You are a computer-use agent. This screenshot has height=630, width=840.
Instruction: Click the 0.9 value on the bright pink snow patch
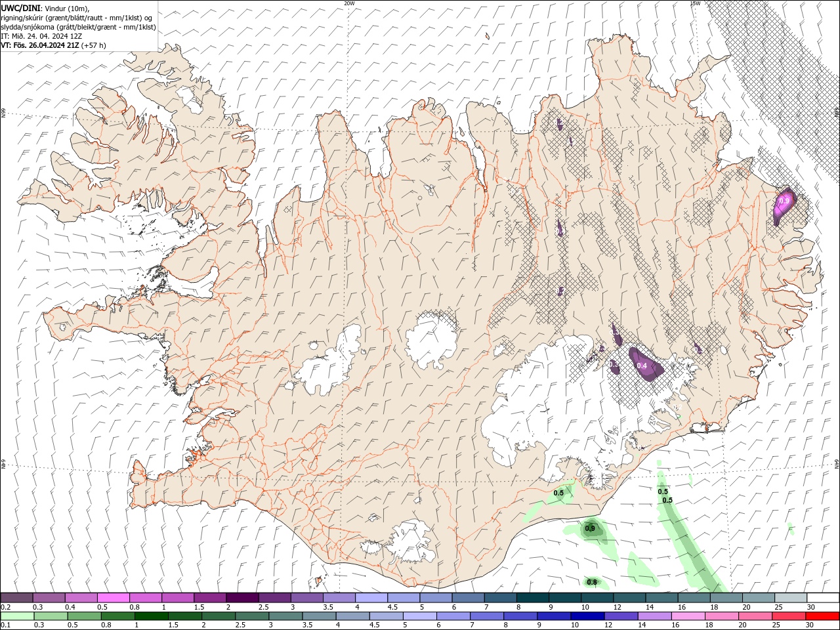(784, 201)
